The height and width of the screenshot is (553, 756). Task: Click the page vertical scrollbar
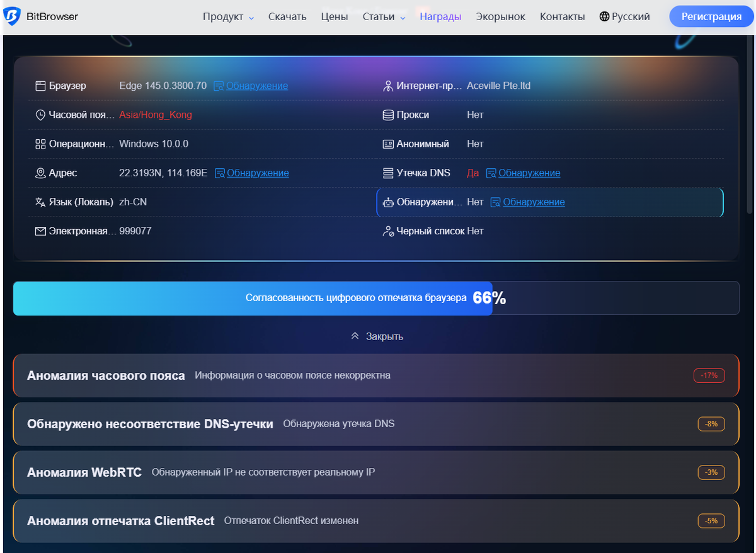tap(750, 126)
